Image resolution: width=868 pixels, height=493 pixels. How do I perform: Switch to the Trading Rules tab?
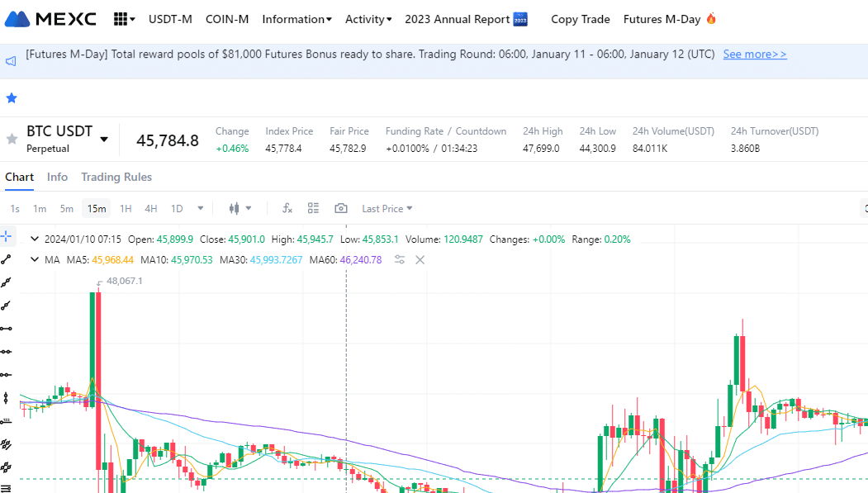click(116, 178)
